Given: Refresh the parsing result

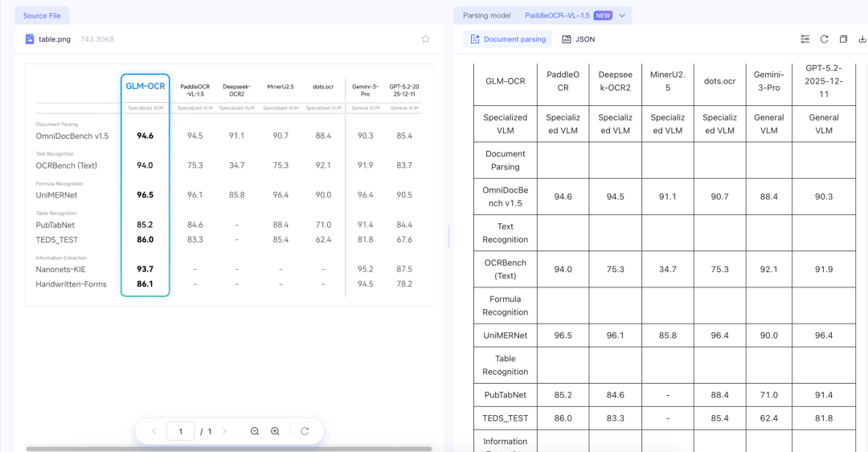Looking at the screenshot, I should tap(825, 39).
